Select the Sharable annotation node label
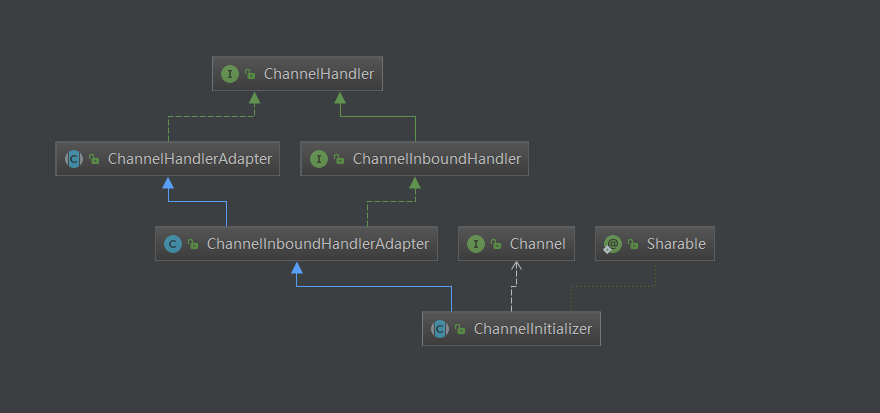 (x=676, y=243)
